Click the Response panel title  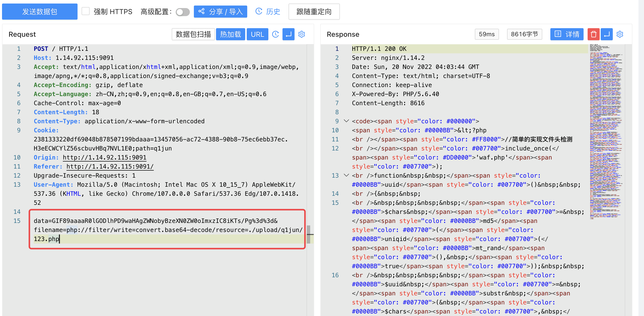tap(343, 34)
